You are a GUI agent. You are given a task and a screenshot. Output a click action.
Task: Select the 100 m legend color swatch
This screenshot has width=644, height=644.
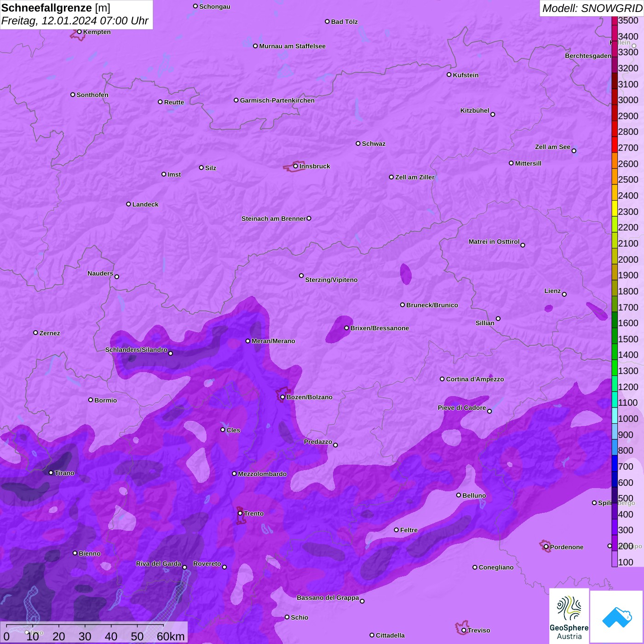pos(615,559)
